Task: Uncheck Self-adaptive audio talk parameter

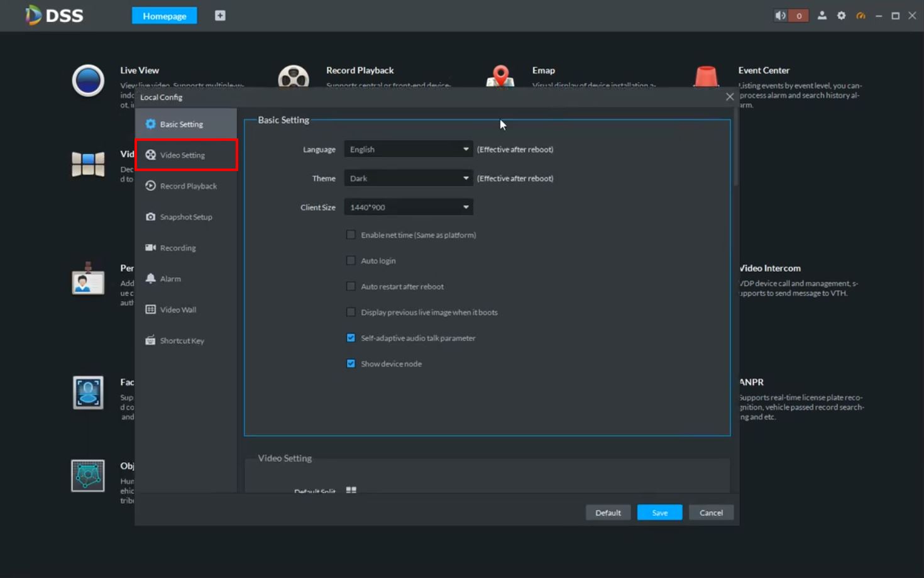Action: point(351,338)
